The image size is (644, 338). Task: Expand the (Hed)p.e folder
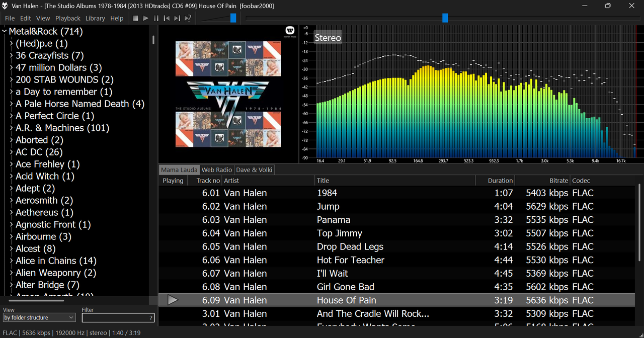pos(12,43)
